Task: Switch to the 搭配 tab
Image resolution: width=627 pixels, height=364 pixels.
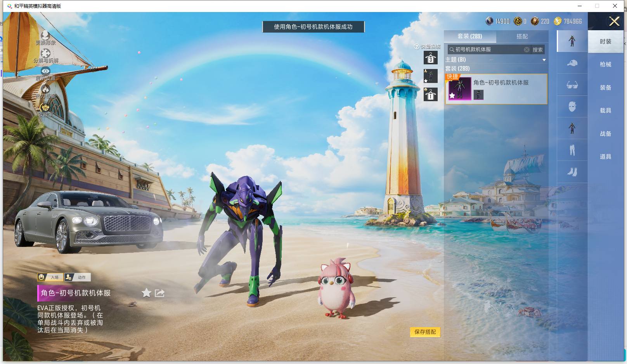Action: pyautogui.click(x=522, y=36)
